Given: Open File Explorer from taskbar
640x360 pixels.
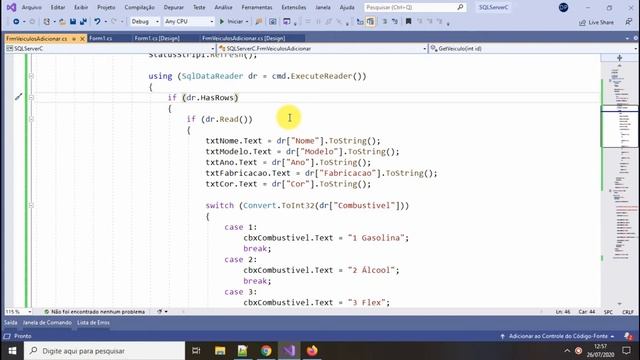Looking at the screenshot, I should pyautogui.click(x=220, y=351).
